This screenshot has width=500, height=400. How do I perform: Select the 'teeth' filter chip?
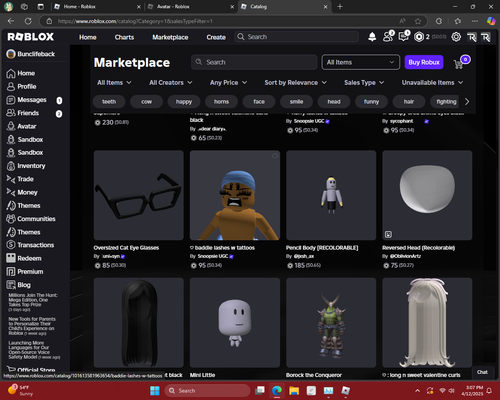[109, 102]
